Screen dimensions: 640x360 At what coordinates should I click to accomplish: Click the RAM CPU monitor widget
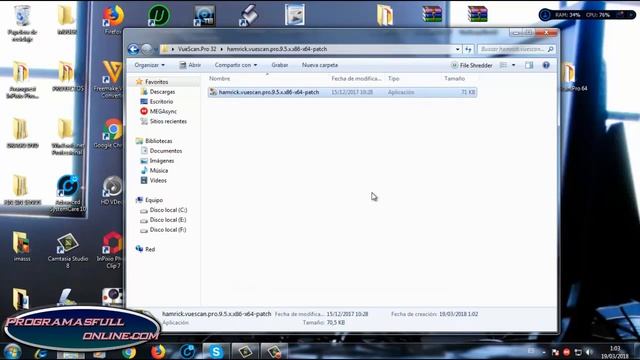587,15
